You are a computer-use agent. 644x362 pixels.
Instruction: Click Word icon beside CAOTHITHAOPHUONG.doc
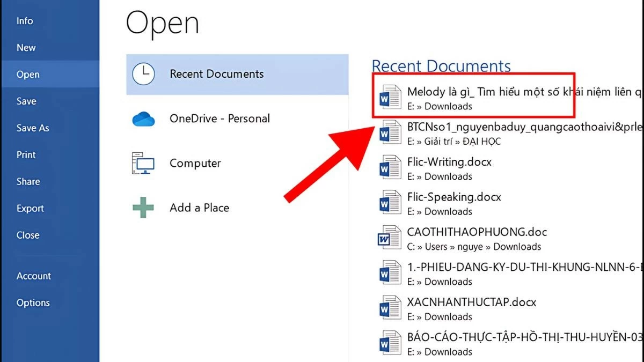click(x=390, y=239)
